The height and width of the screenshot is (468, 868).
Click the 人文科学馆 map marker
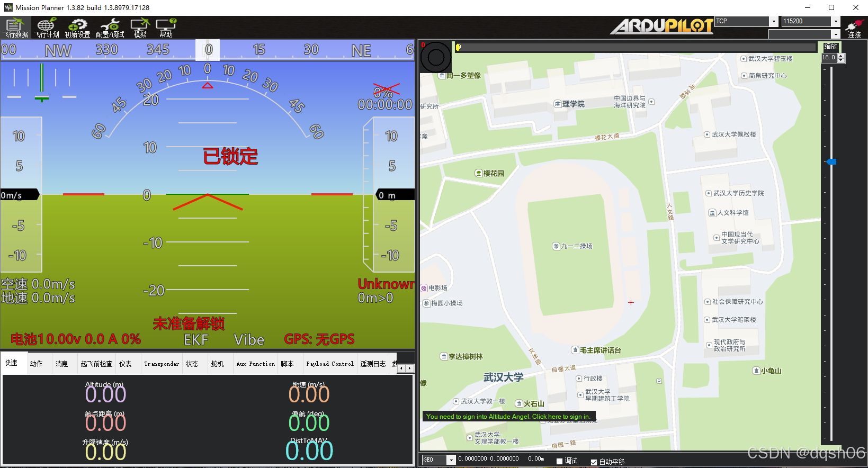tap(712, 213)
